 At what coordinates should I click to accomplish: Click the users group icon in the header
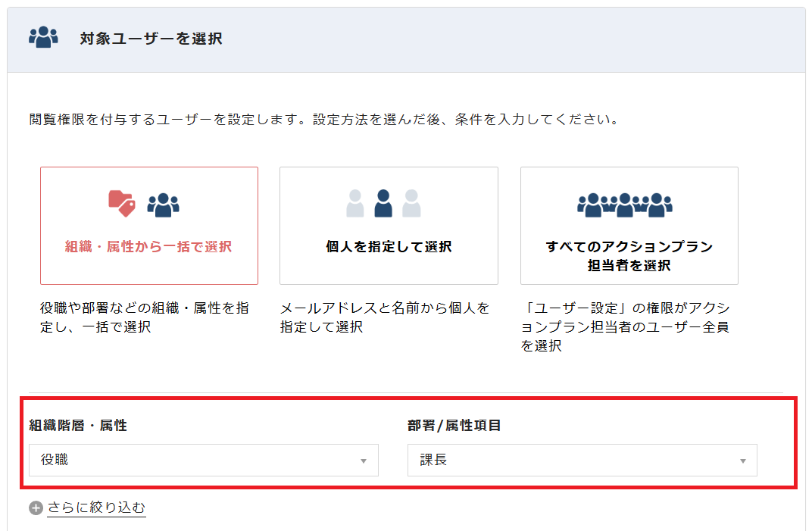coord(43,38)
